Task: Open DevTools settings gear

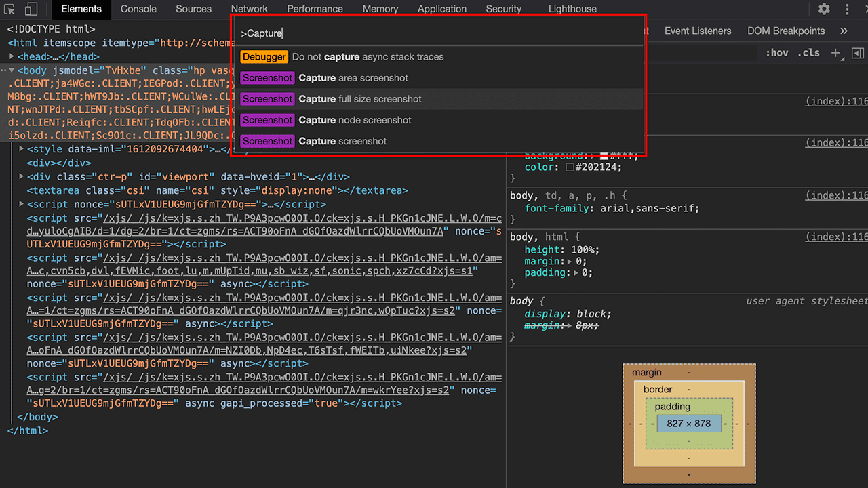Action: tap(824, 9)
